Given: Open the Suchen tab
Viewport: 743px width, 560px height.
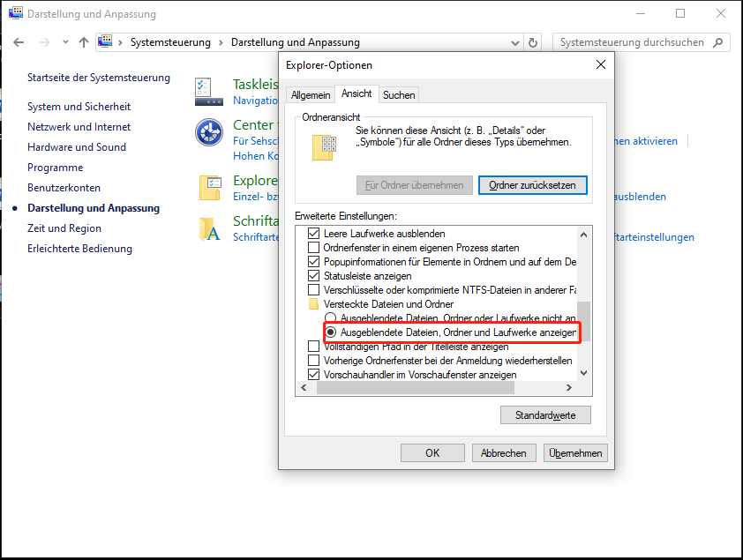Looking at the screenshot, I should click(399, 95).
